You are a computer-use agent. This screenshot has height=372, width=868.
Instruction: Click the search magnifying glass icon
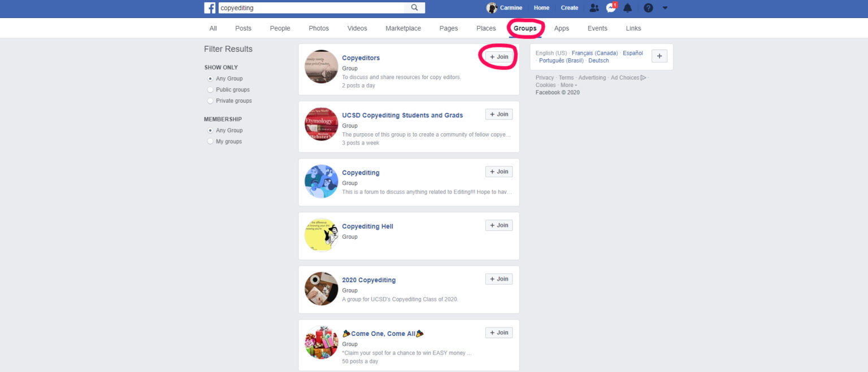tap(414, 8)
